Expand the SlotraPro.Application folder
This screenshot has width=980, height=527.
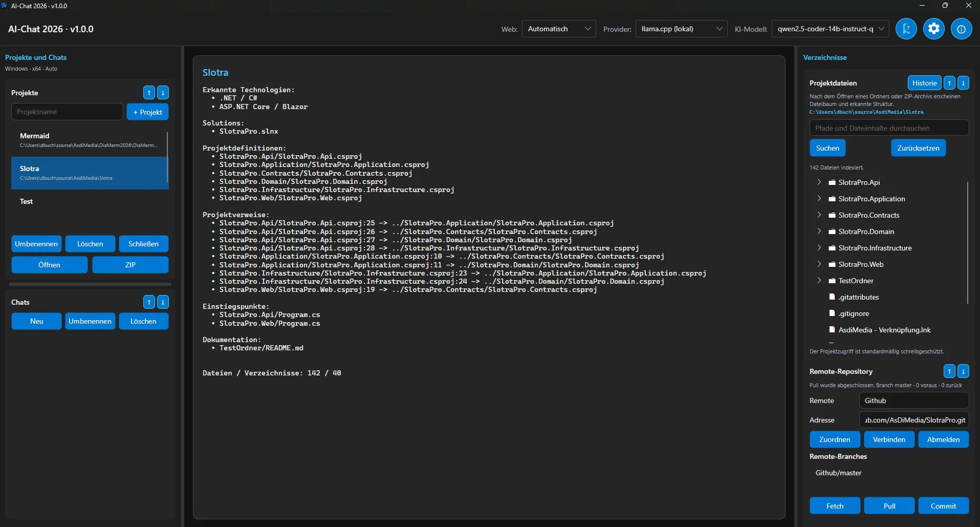(819, 198)
